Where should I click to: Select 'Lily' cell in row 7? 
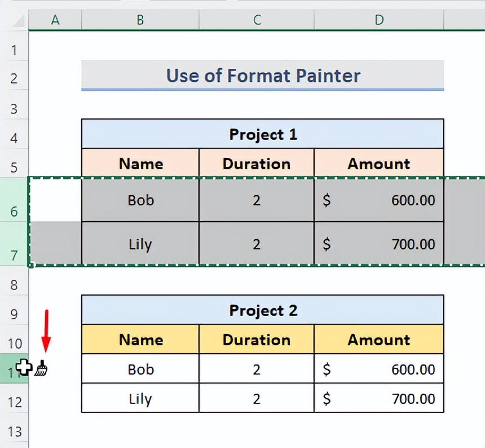click(140, 244)
